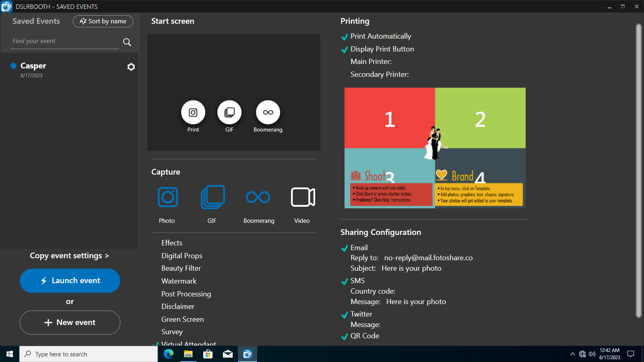Select the Boomerang capture mode icon

pos(258,197)
